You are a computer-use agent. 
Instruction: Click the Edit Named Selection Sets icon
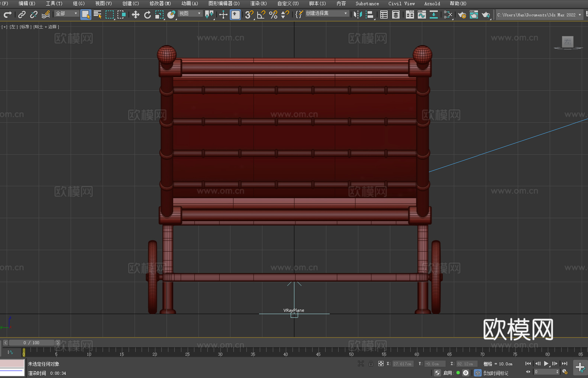pos(299,14)
